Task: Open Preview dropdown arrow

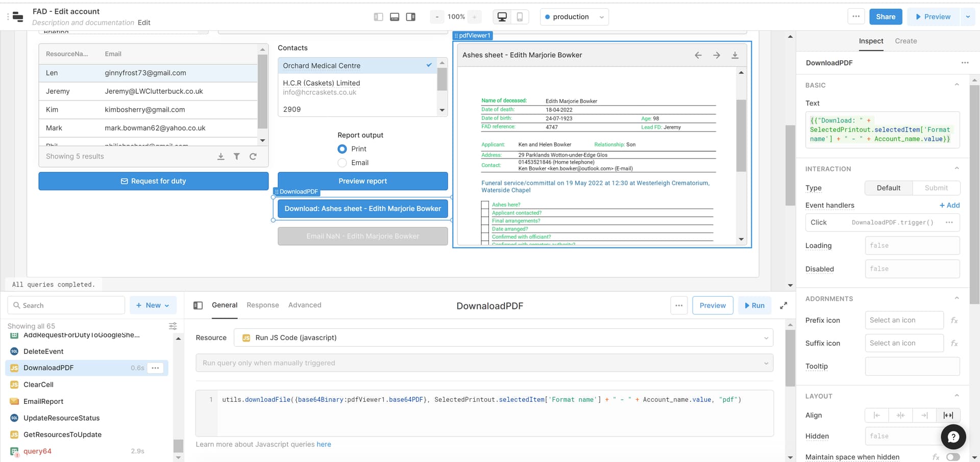Action: click(968, 17)
